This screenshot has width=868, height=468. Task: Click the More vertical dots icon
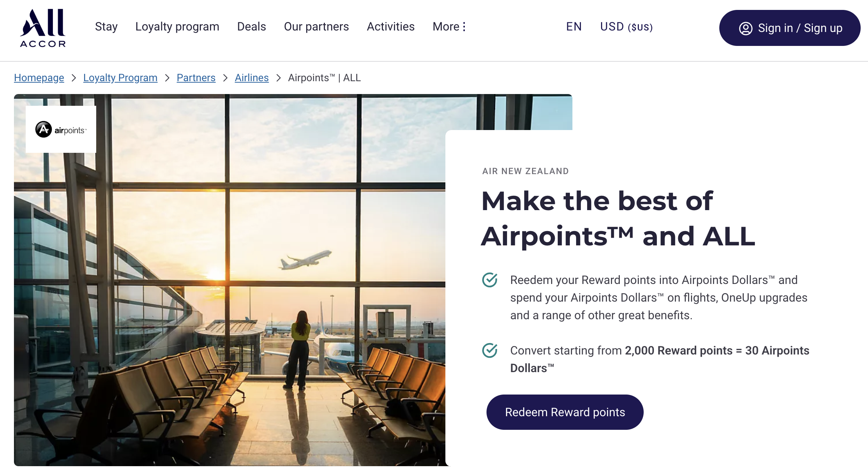[x=464, y=27]
